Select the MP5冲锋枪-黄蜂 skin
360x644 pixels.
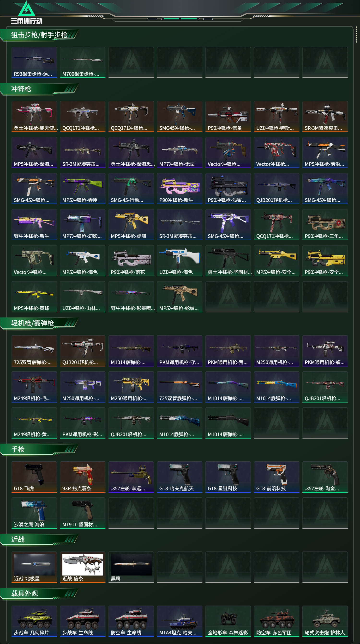click(x=34, y=296)
